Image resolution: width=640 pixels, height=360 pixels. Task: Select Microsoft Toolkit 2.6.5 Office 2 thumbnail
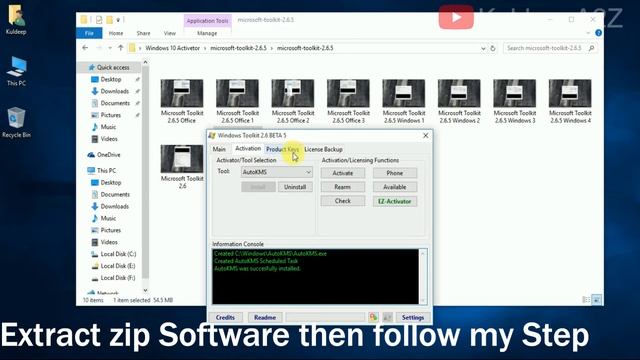pos(293,101)
